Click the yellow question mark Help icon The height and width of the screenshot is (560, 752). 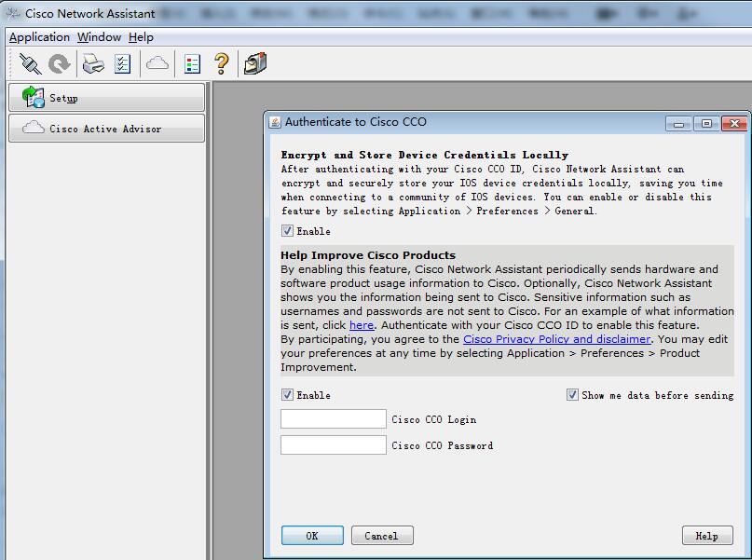point(221,63)
